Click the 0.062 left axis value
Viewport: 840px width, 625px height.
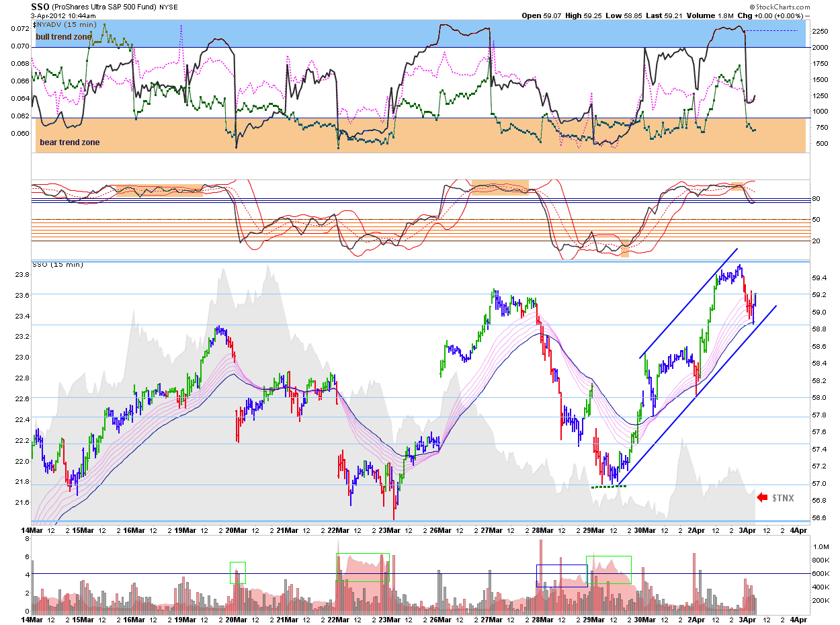(21, 116)
